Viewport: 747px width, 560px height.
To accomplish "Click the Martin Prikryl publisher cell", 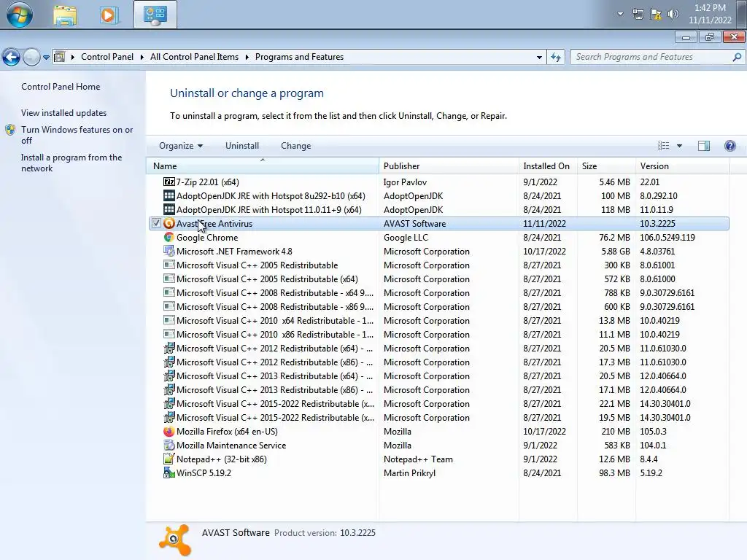I will (x=409, y=472).
